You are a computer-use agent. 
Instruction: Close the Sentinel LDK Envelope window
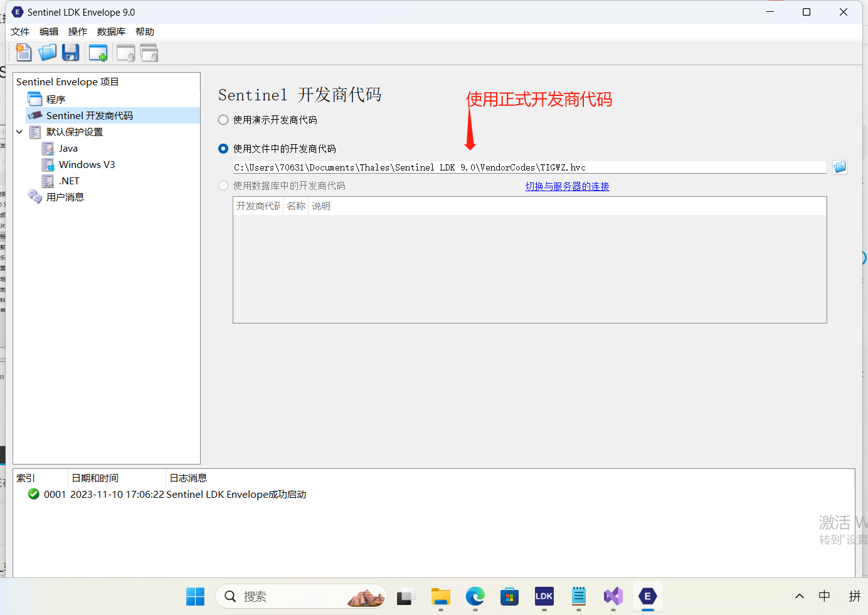pos(844,12)
